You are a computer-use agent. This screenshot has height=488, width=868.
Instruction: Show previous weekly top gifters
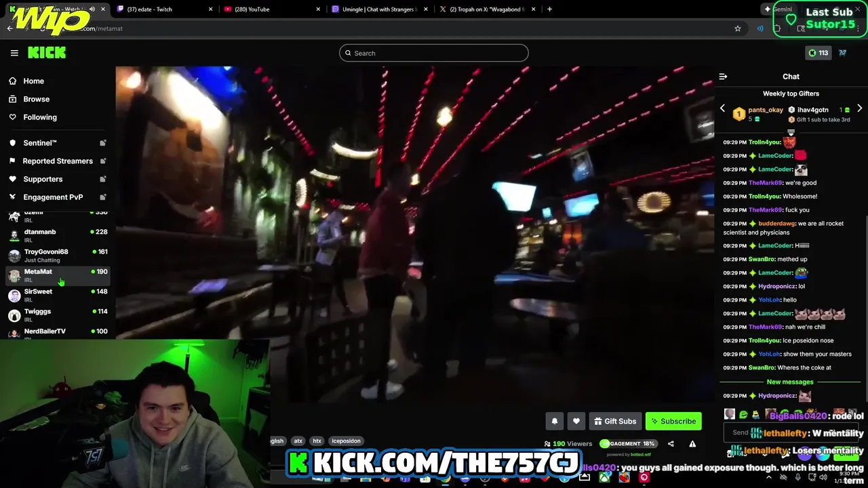722,108
